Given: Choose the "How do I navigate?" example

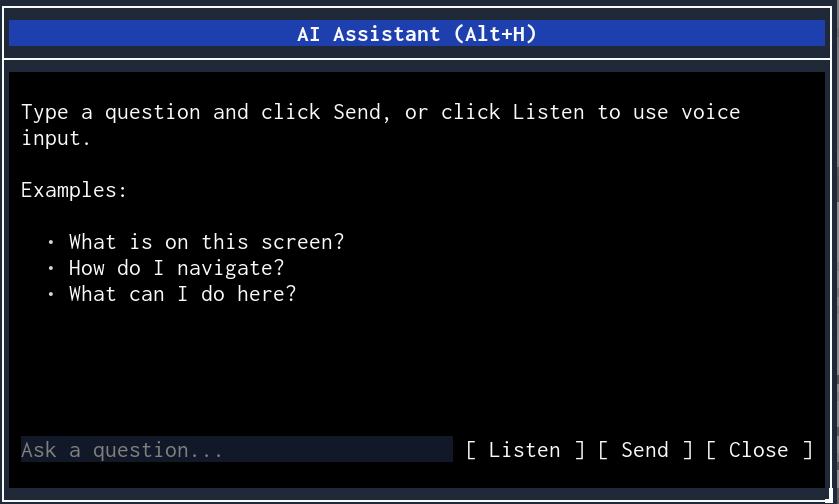Looking at the screenshot, I should tap(176, 268).
